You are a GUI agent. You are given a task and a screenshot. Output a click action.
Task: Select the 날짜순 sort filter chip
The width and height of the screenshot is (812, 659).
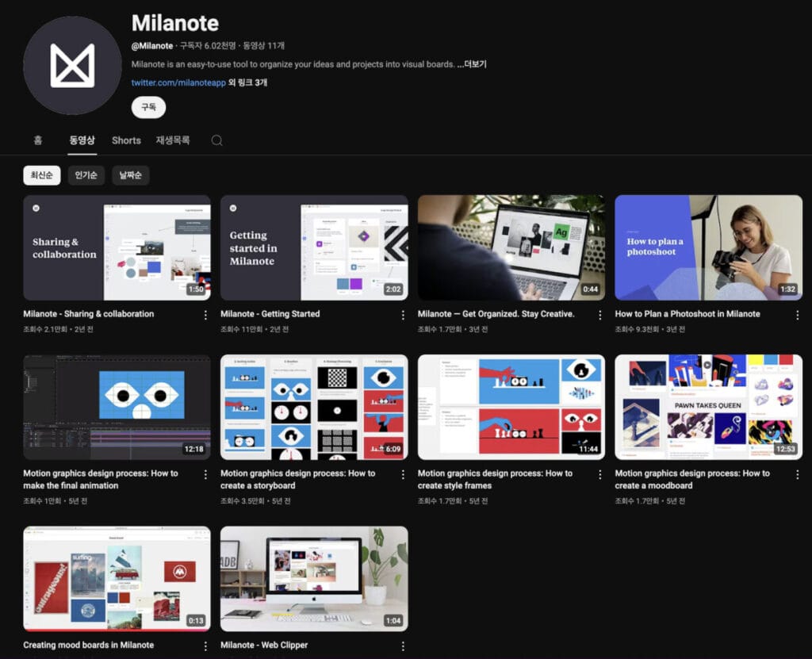[x=131, y=175]
